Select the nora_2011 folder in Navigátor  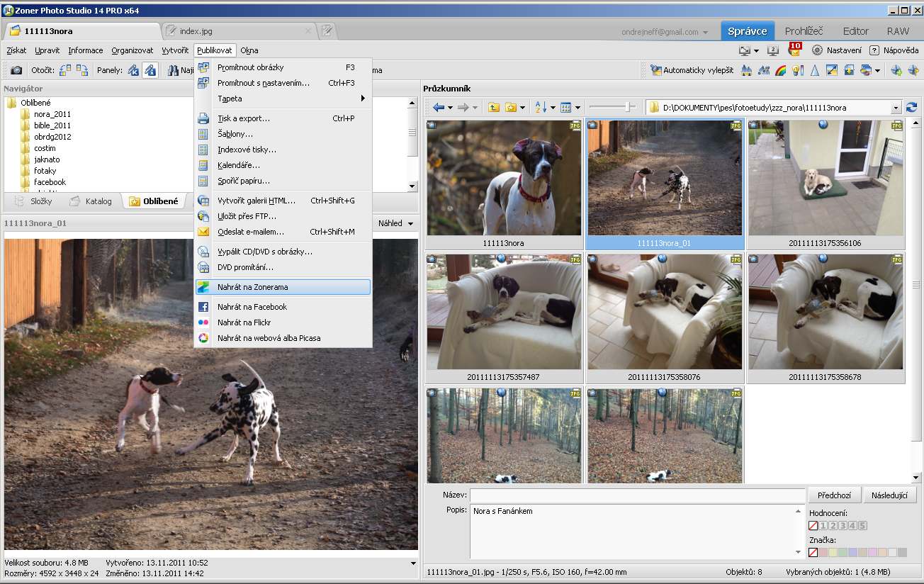tap(52, 114)
